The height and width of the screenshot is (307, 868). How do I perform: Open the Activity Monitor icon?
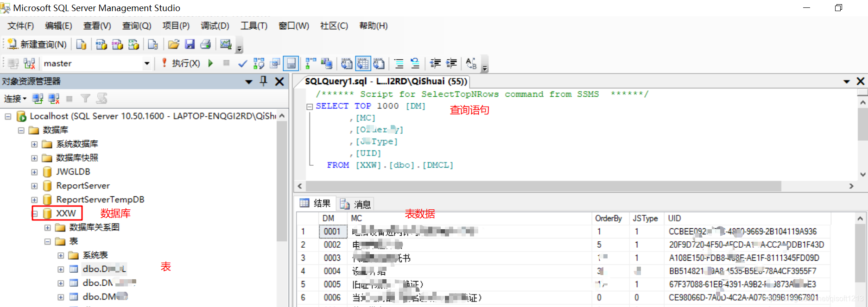(x=226, y=44)
